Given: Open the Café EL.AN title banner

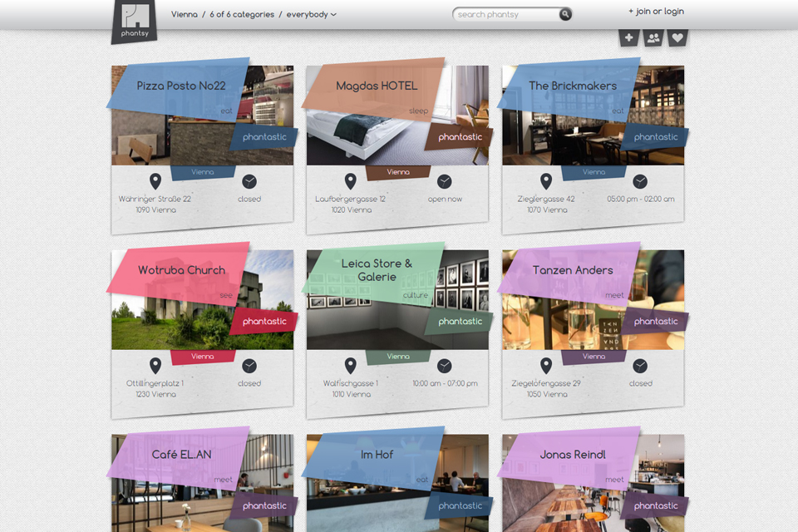Looking at the screenshot, I should [178, 458].
